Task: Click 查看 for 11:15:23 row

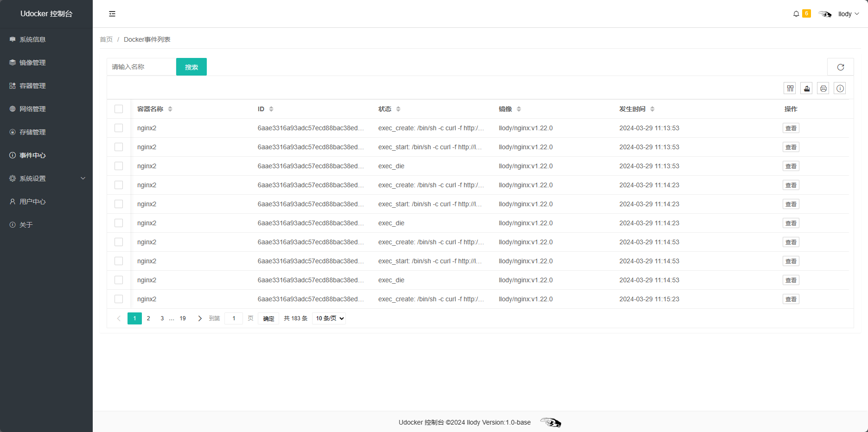Action: click(791, 299)
